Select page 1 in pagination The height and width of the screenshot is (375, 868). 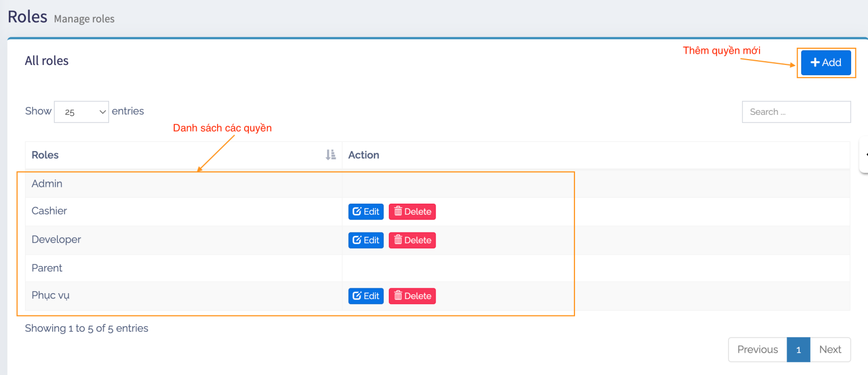point(799,350)
